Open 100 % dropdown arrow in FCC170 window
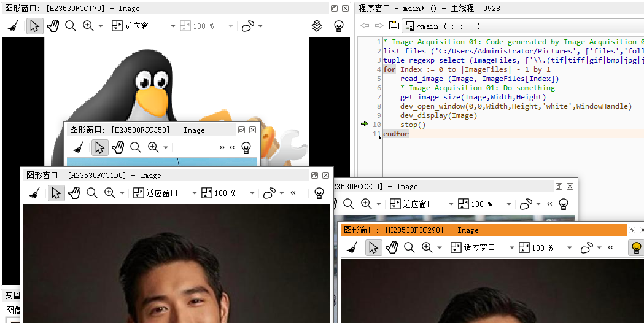644x323 pixels. pyautogui.click(x=230, y=26)
